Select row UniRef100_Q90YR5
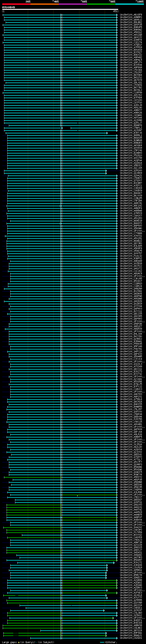 131,316
